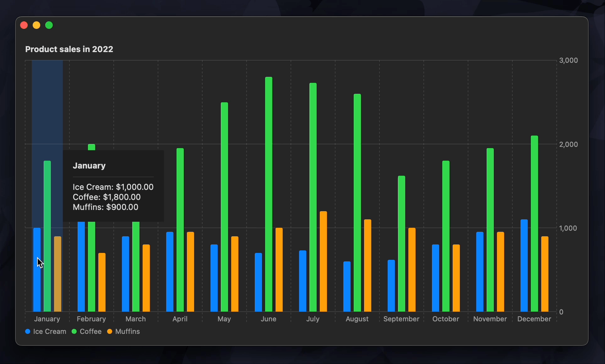
Task: Click December's orange Muffins bar
Action: [x=545, y=274]
